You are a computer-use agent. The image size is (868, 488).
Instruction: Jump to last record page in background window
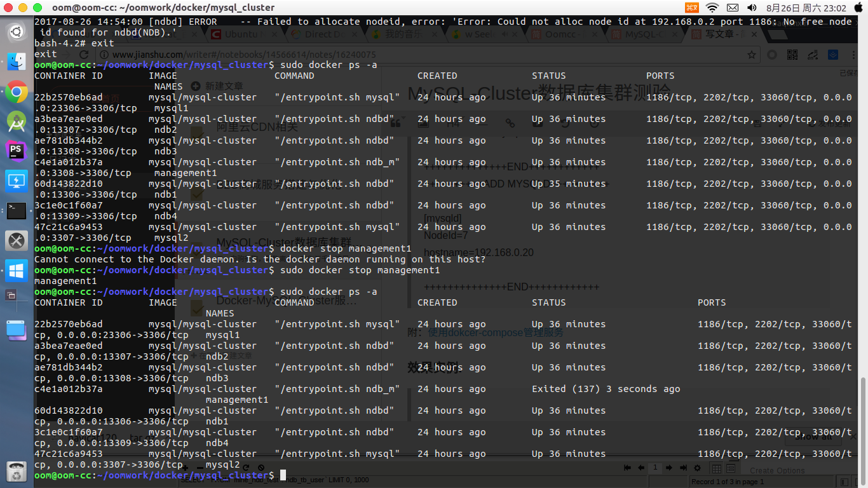(682, 468)
